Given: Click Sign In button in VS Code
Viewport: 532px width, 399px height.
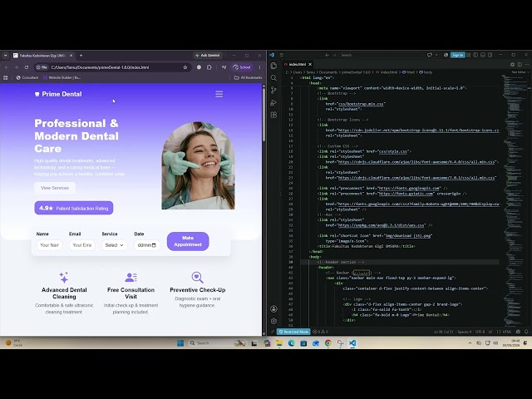Looking at the screenshot, I should (457, 55).
